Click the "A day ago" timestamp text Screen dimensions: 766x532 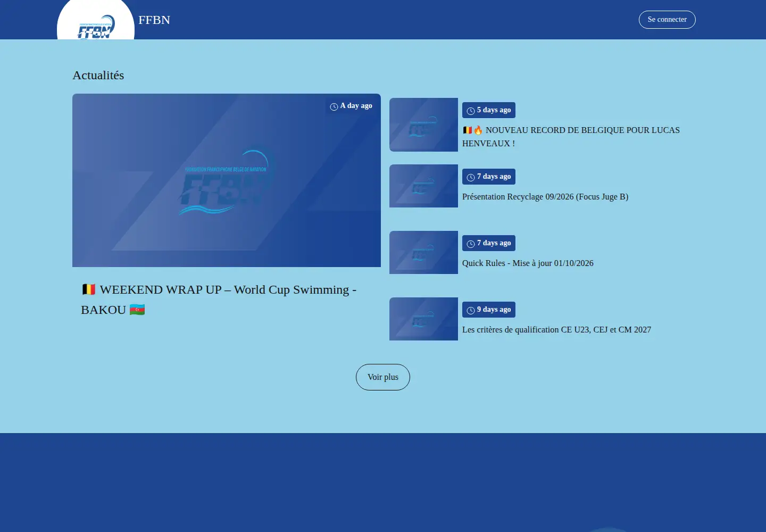tap(356, 106)
